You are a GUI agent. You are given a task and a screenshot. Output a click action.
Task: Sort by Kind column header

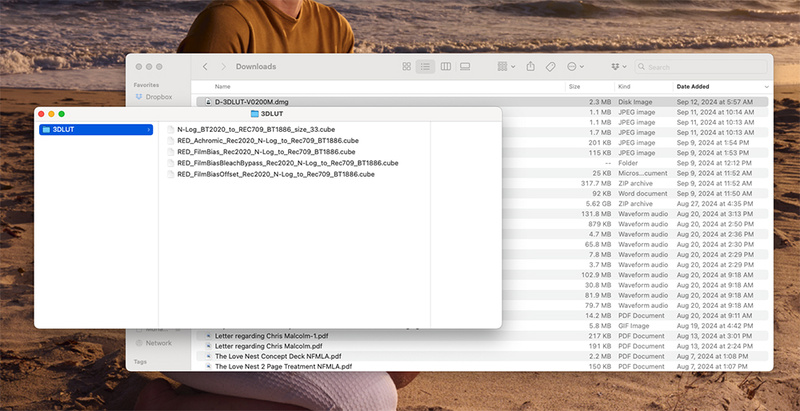pos(630,87)
